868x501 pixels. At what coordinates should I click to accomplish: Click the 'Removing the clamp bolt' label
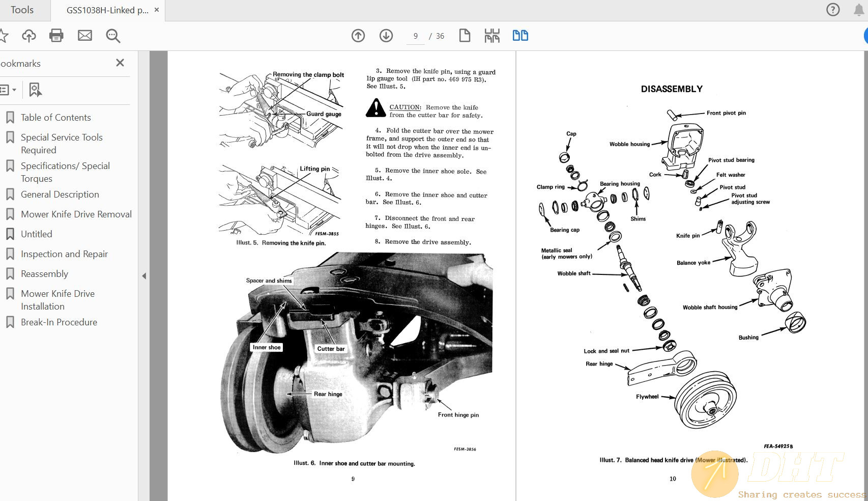tap(308, 74)
